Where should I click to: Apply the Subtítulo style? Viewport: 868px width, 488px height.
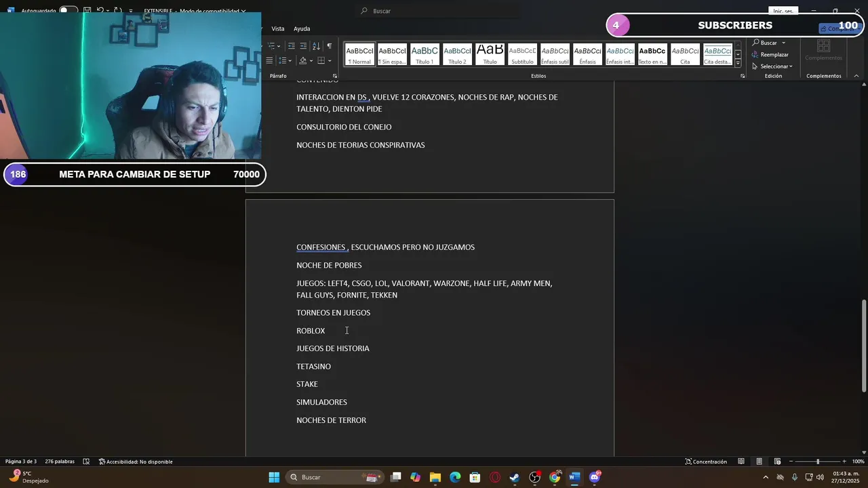coord(522,54)
